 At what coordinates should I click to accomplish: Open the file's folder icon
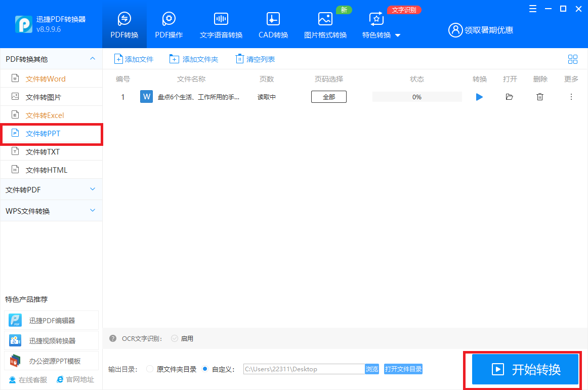pyautogui.click(x=509, y=97)
